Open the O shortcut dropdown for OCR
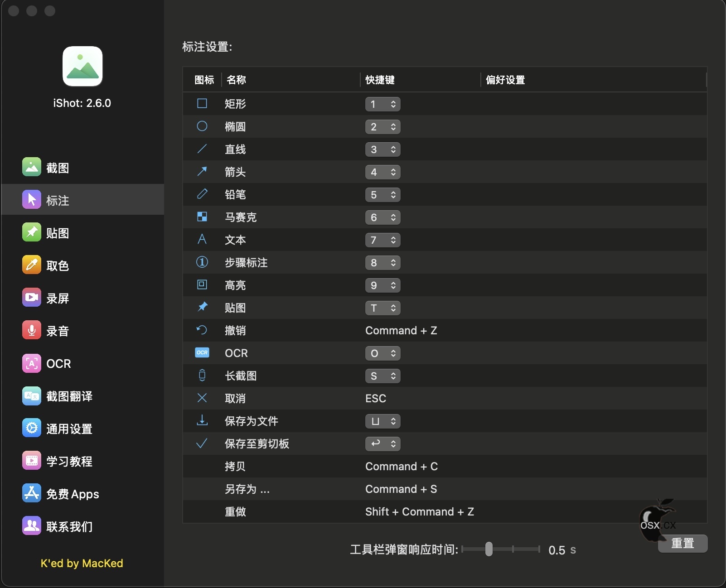 tap(383, 353)
